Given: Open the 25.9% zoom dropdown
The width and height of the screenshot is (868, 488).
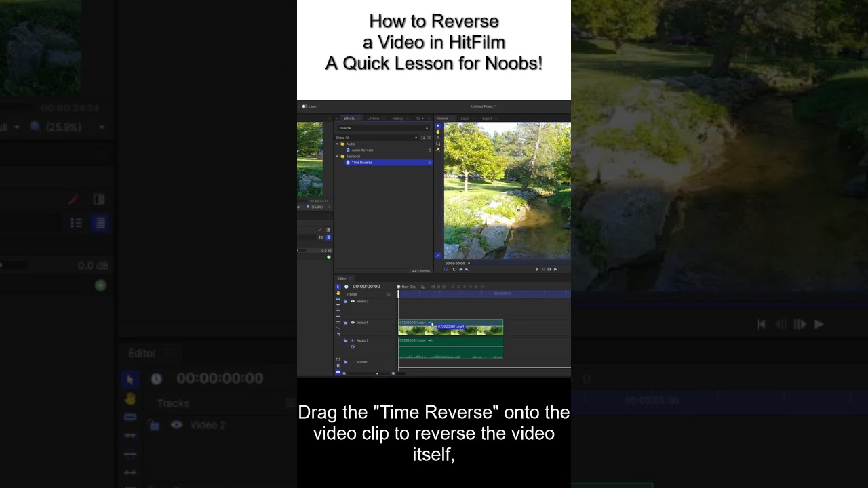Looking at the screenshot, I should (x=318, y=207).
